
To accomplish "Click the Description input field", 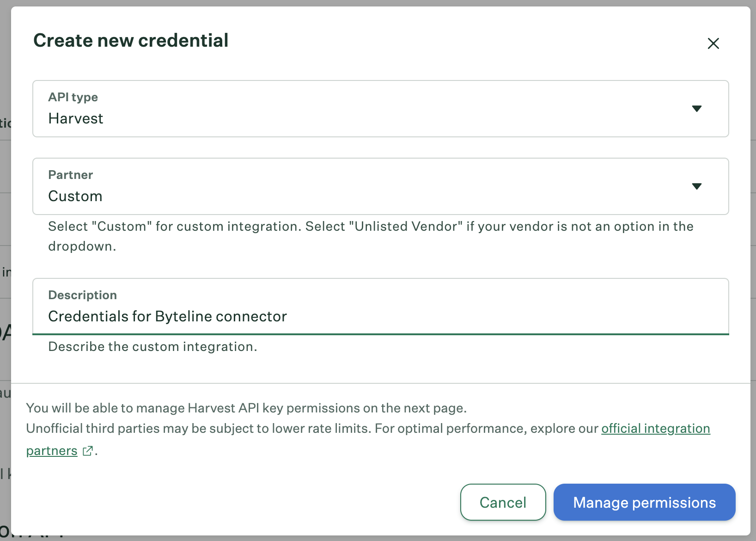I will click(380, 306).
